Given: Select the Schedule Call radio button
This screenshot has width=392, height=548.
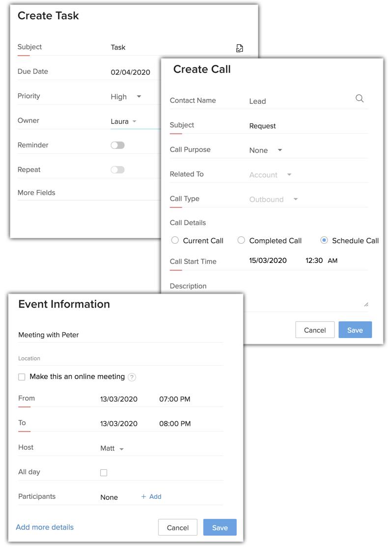Looking at the screenshot, I should (324, 240).
